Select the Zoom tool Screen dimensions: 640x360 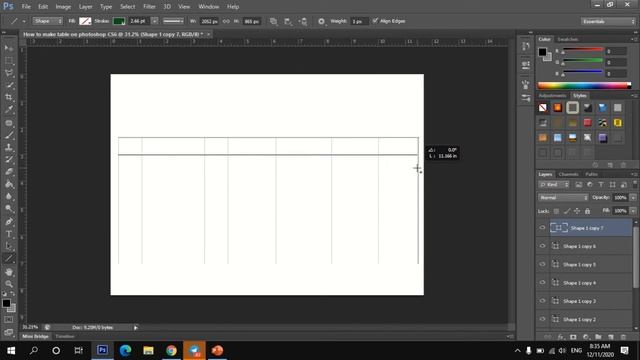click(x=9, y=284)
